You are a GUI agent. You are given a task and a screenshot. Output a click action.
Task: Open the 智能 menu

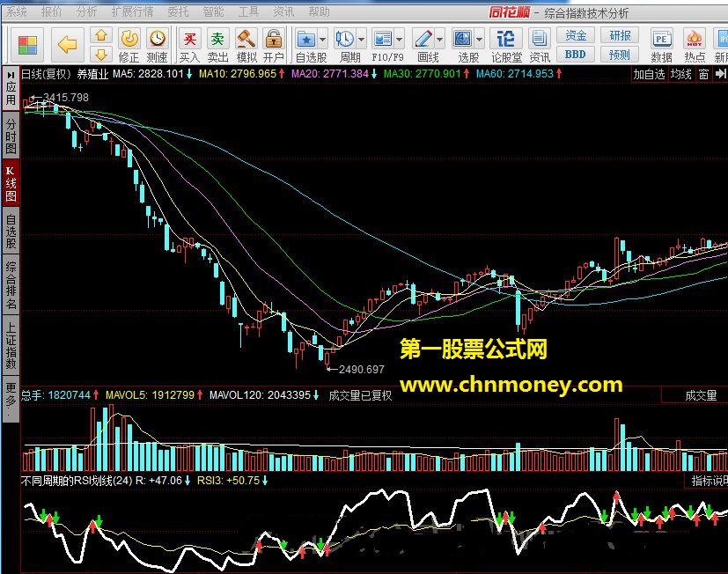(213, 11)
